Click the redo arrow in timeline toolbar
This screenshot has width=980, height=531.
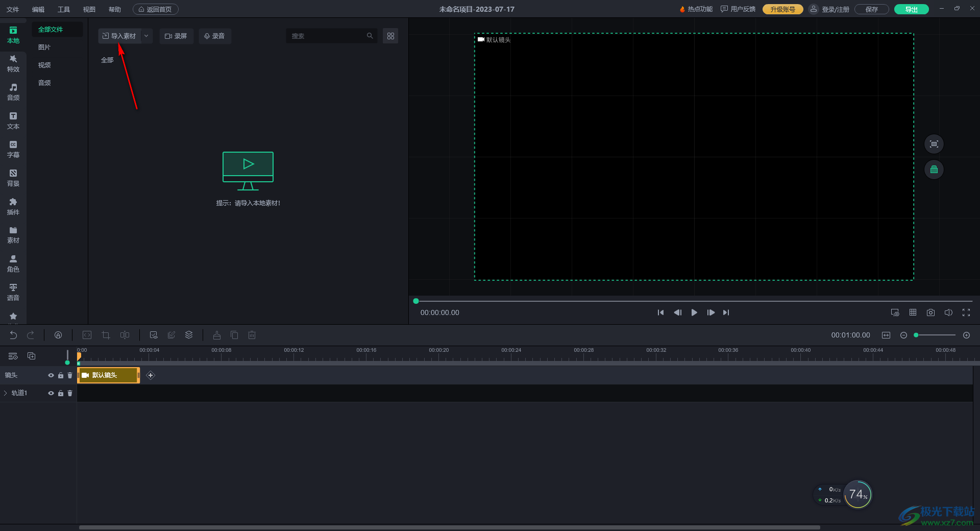(x=31, y=335)
